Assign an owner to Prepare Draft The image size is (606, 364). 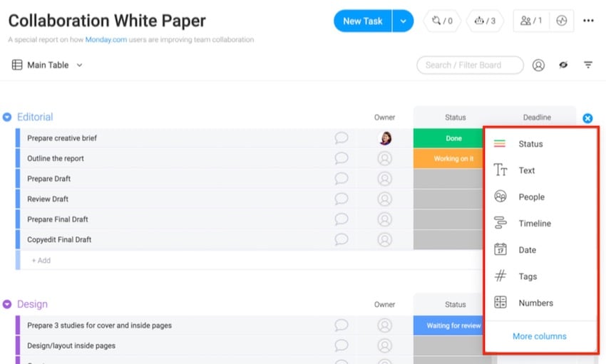point(384,179)
